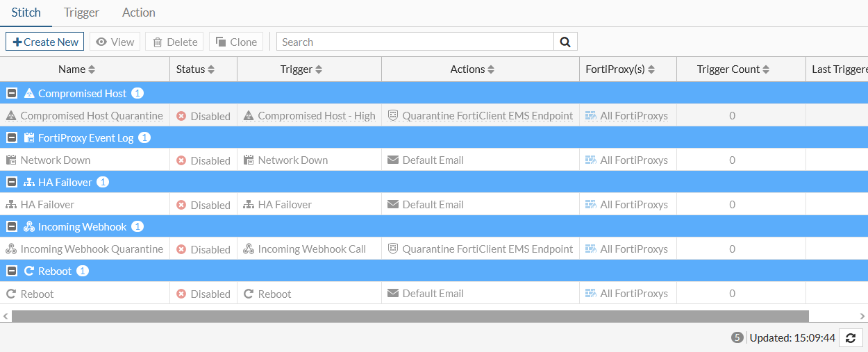This screenshot has height=352, width=868.
Task: Sort by the Name column header
Action: pos(76,69)
